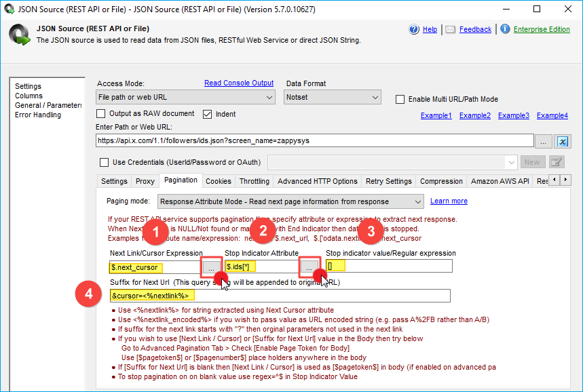583x392 pixels.
Task: Open the Example3 link
Action: pyautogui.click(x=513, y=115)
